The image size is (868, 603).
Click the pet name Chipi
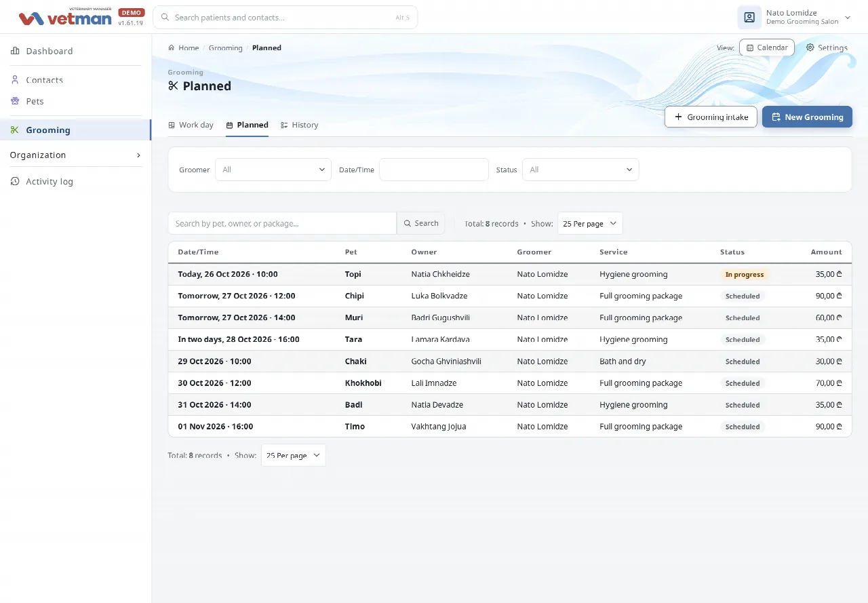click(355, 296)
